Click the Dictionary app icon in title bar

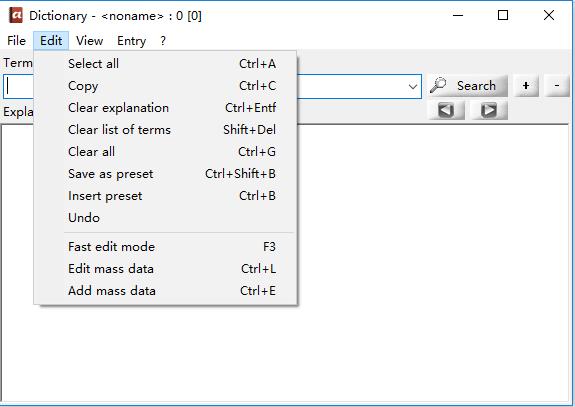pyautogui.click(x=15, y=15)
